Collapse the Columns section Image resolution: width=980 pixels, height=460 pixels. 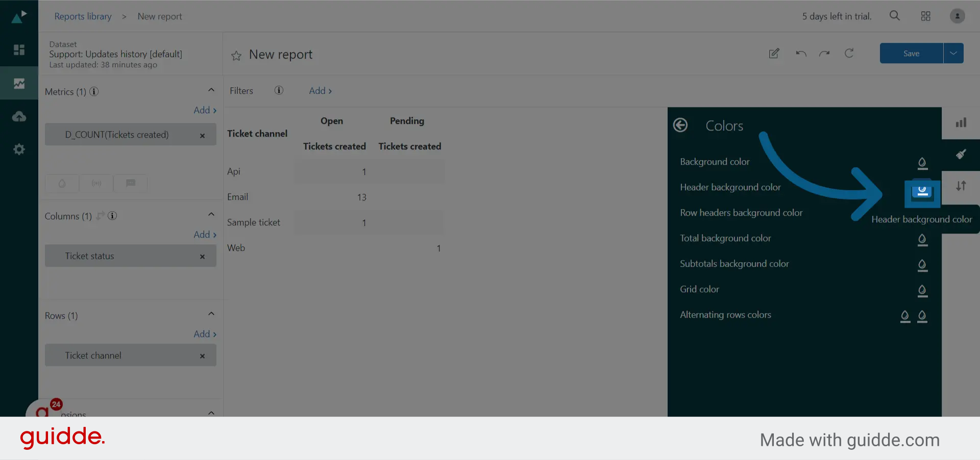pos(211,214)
